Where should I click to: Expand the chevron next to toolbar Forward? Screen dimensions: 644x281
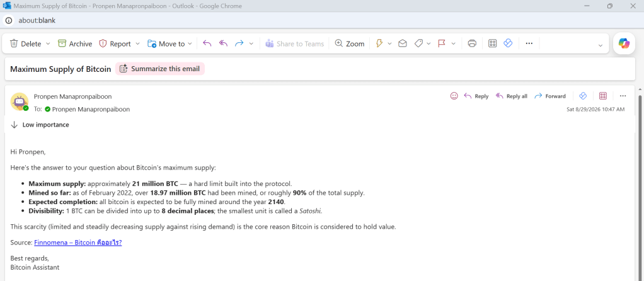251,43
